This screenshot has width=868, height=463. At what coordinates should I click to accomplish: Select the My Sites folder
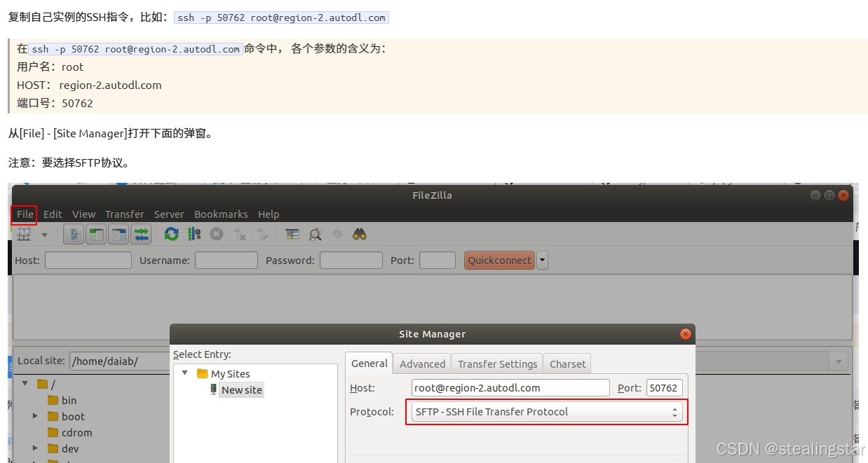click(223, 374)
